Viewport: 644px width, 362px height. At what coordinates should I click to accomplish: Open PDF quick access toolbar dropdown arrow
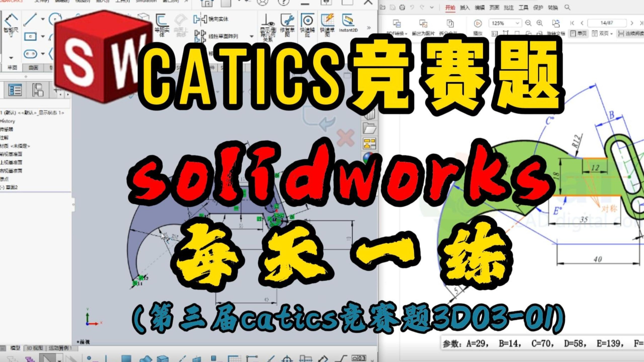[432, 8]
